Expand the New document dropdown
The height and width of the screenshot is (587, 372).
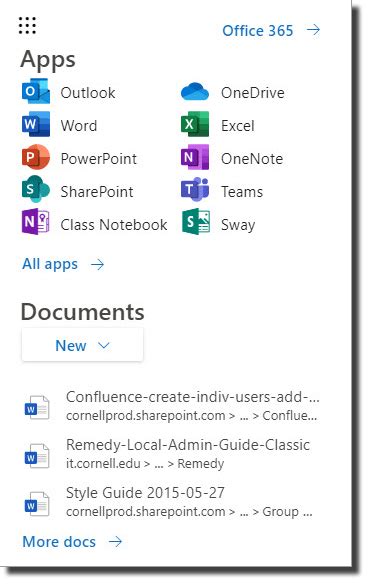[x=82, y=345]
